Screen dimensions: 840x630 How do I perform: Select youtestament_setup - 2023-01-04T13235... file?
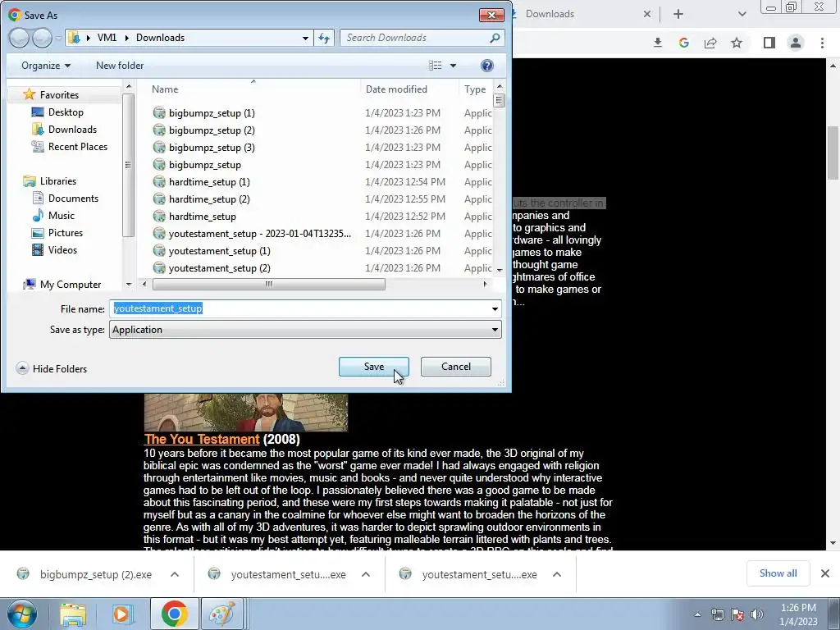[260, 234]
